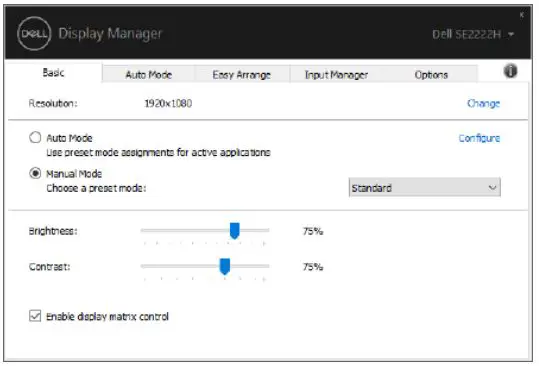Click the Dell logo icon
The width and height of the screenshot is (539, 366).
pyautogui.click(x=34, y=33)
